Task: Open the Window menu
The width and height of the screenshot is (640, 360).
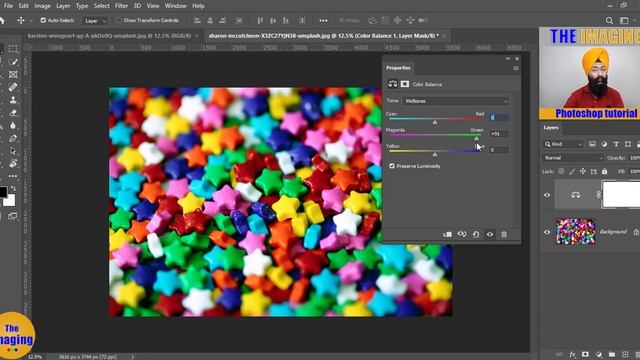Action: pyautogui.click(x=176, y=6)
